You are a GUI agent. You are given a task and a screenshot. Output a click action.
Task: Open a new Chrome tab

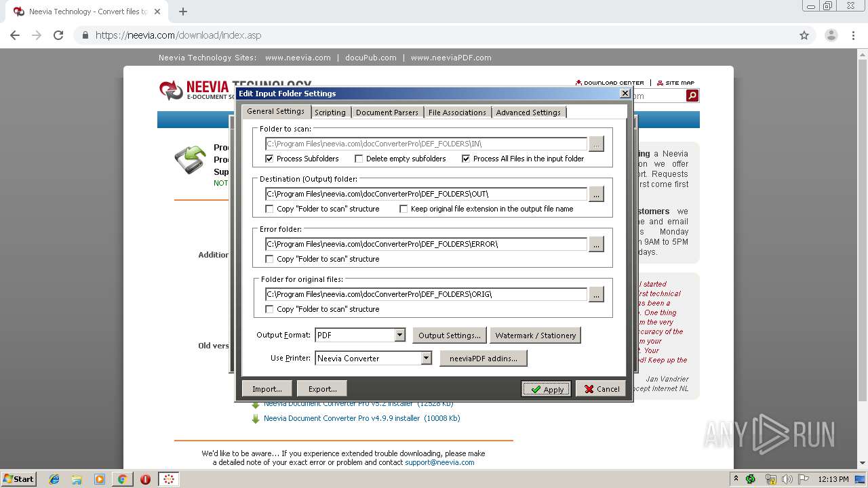click(183, 12)
